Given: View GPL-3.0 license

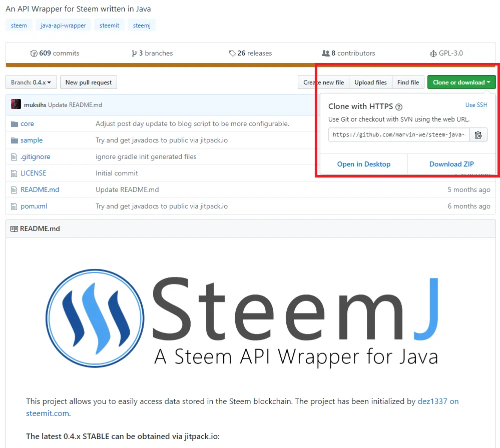Looking at the screenshot, I should coord(446,53).
